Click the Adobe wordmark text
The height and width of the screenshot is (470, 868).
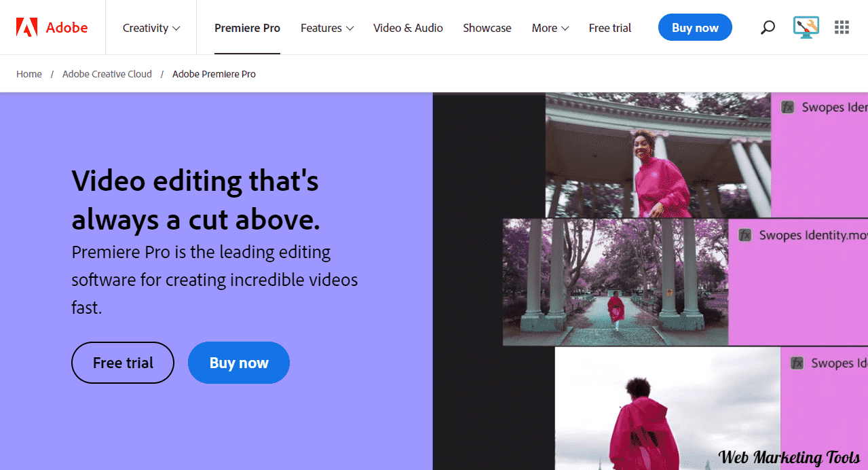point(67,28)
